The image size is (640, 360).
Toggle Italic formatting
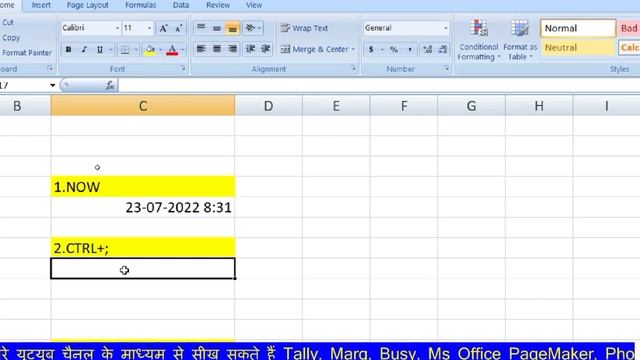pyautogui.click(x=84, y=49)
